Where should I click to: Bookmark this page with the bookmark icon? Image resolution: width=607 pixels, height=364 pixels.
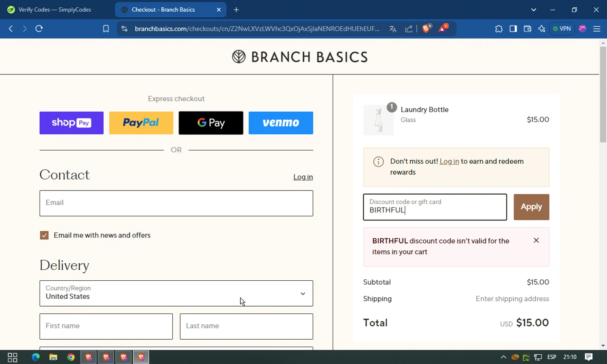click(106, 29)
